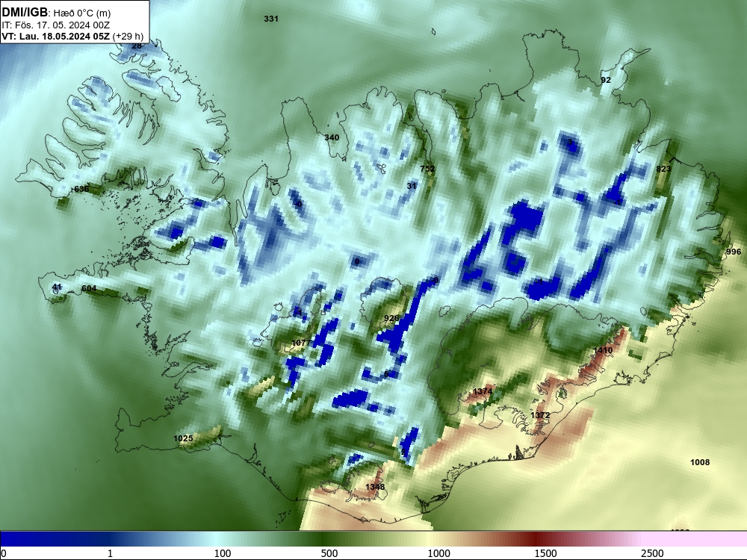The image size is (747, 560).
Task: Click the legend label 100
Action: tap(223, 553)
